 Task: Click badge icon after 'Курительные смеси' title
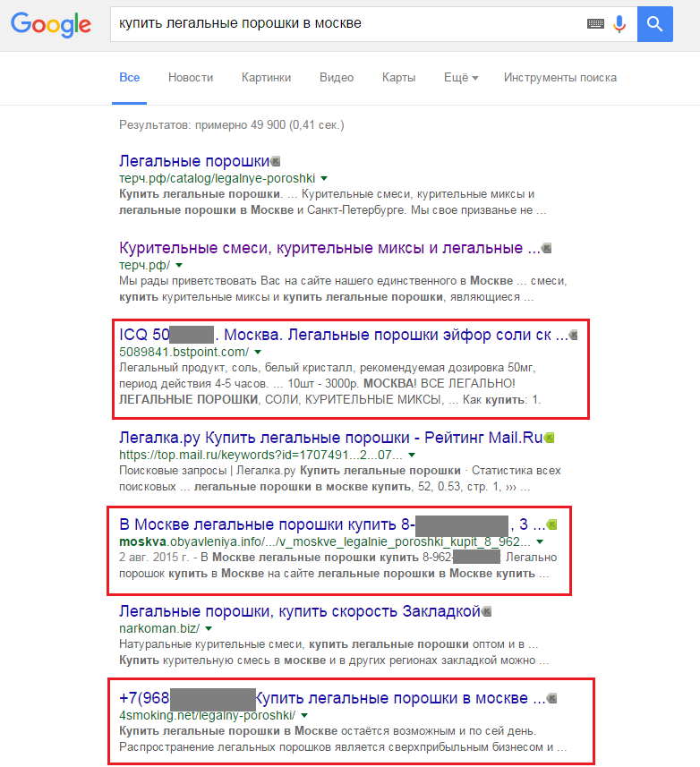[x=546, y=248]
